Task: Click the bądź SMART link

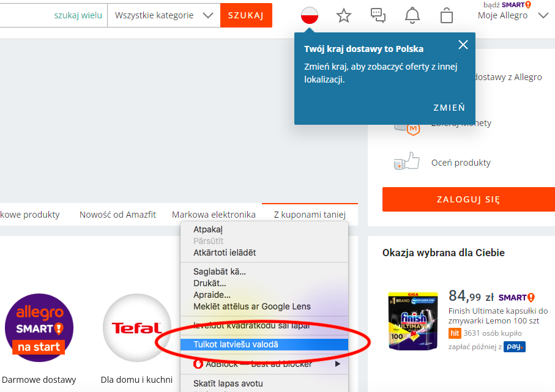Action: coord(507,5)
